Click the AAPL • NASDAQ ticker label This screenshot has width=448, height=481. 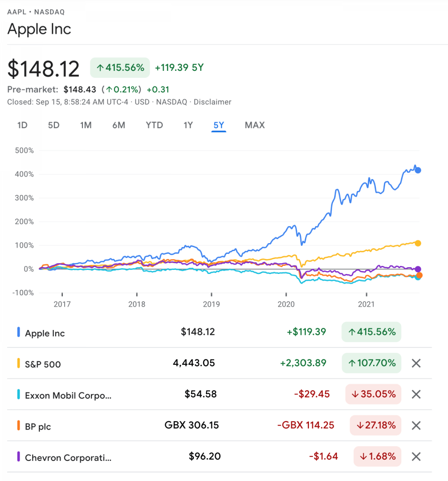click(36, 12)
